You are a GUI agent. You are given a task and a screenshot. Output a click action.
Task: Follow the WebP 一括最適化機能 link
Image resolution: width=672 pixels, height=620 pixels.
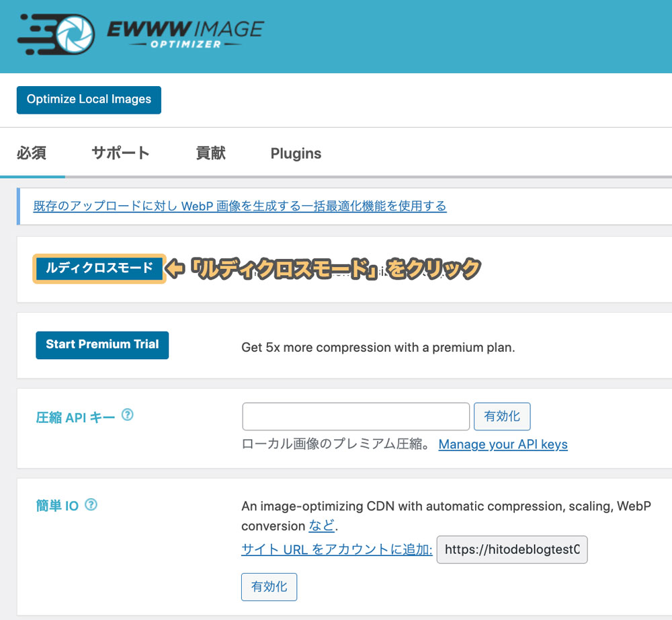click(x=240, y=206)
